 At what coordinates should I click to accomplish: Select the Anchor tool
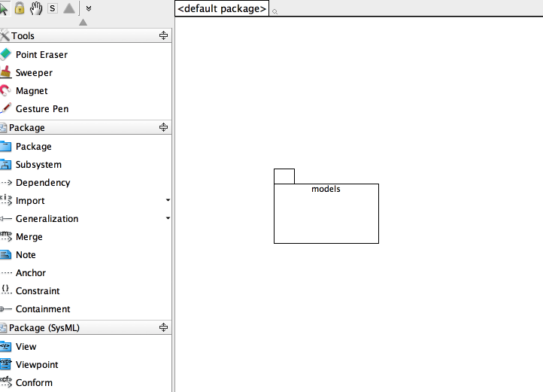click(x=86, y=272)
